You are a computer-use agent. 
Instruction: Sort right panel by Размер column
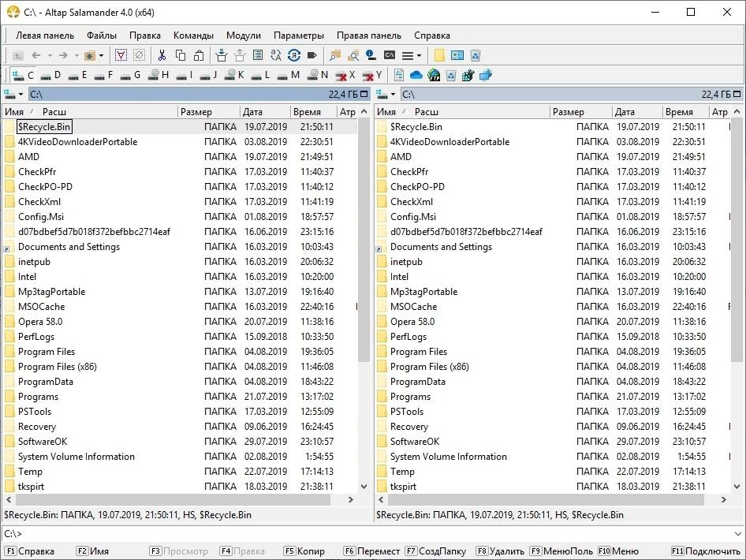581,112
